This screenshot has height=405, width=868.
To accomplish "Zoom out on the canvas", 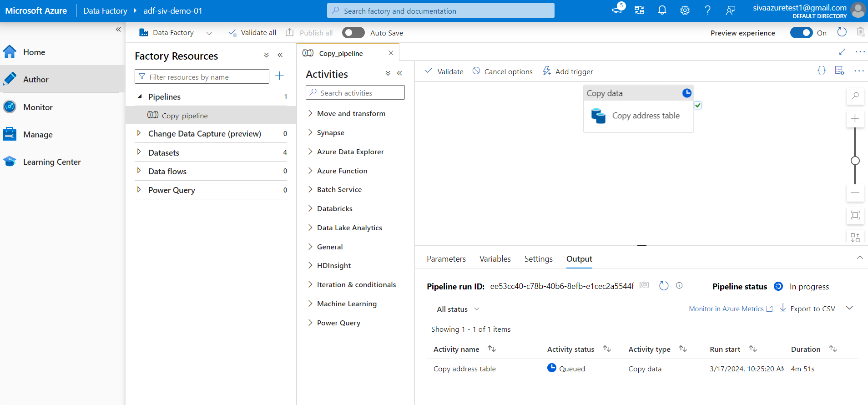I will (x=855, y=193).
